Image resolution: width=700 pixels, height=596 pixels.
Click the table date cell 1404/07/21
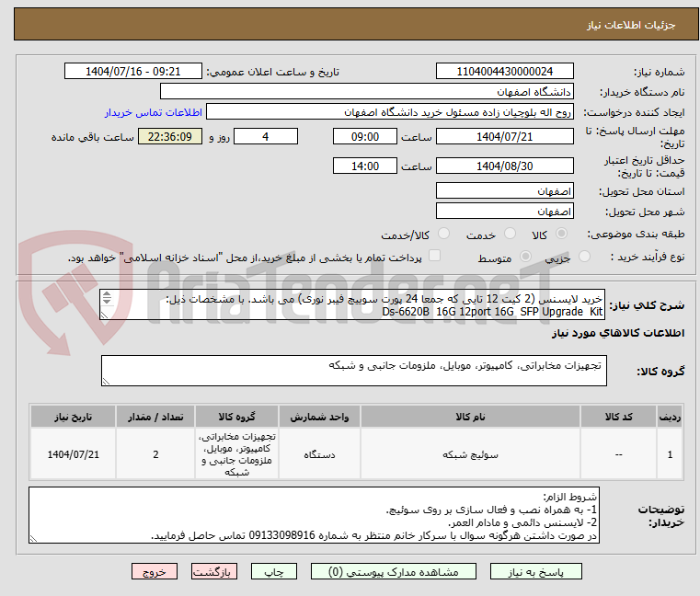click(x=73, y=454)
